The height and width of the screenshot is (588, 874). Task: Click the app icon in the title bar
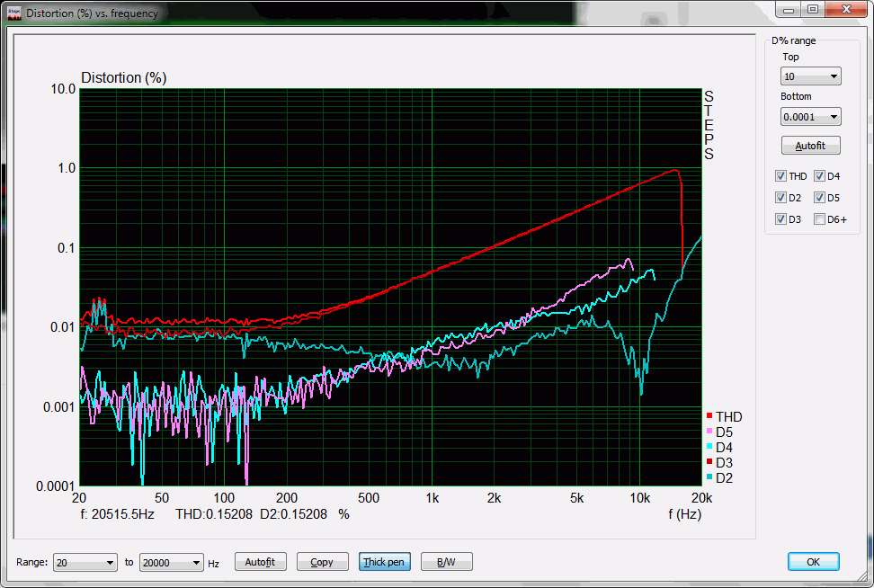[13, 13]
